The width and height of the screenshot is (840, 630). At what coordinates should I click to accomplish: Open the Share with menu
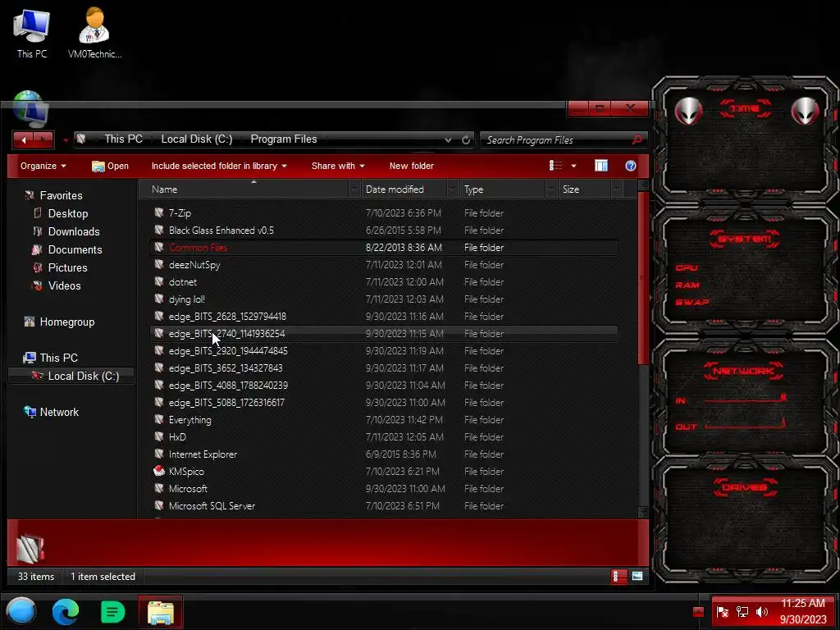coord(338,166)
